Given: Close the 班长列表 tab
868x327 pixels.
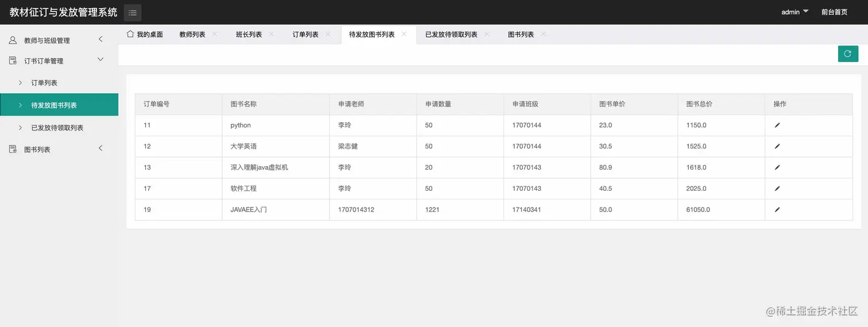Looking at the screenshot, I should pyautogui.click(x=271, y=34).
